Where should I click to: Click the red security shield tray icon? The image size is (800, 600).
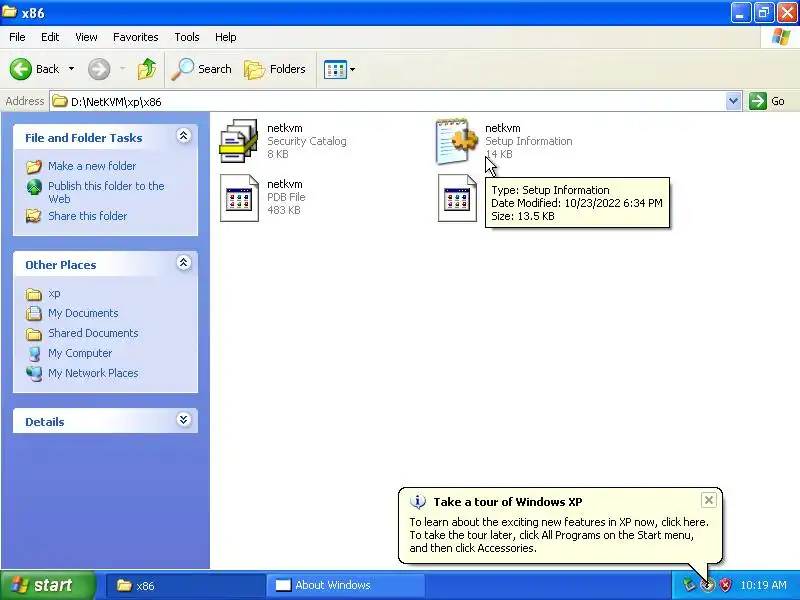click(724, 585)
